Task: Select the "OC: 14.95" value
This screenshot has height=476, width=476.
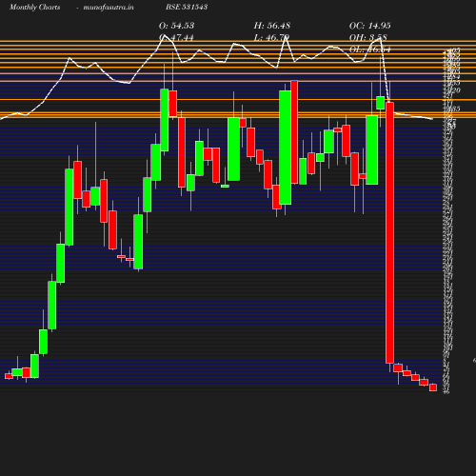Action: pos(370,26)
